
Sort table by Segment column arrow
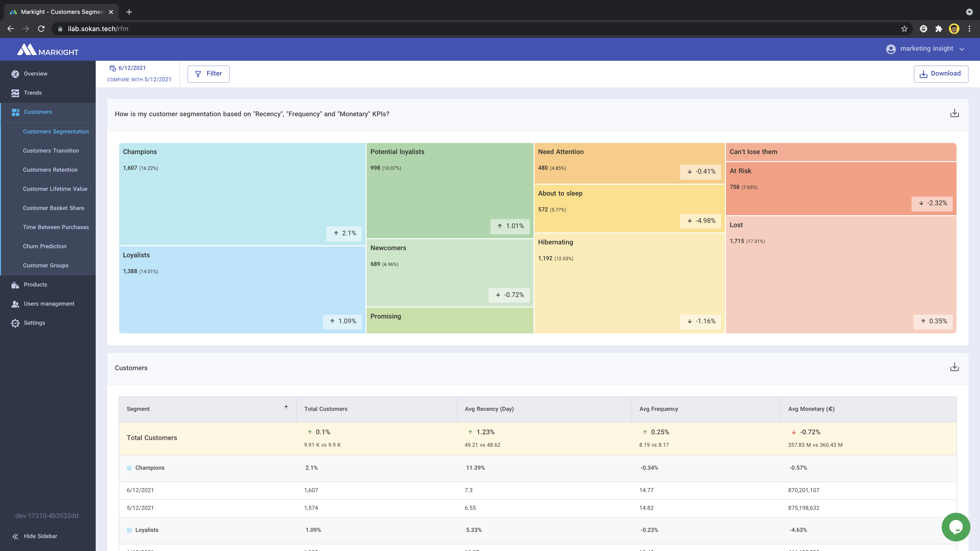click(x=286, y=408)
